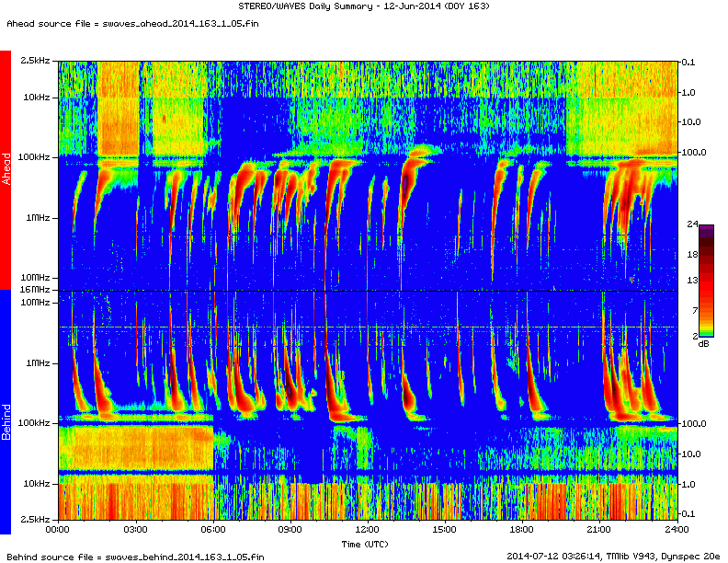Screen dimensions: 728x563
Task: Click the 2.5kHz label on Behind panel
Action: click(x=35, y=519)
